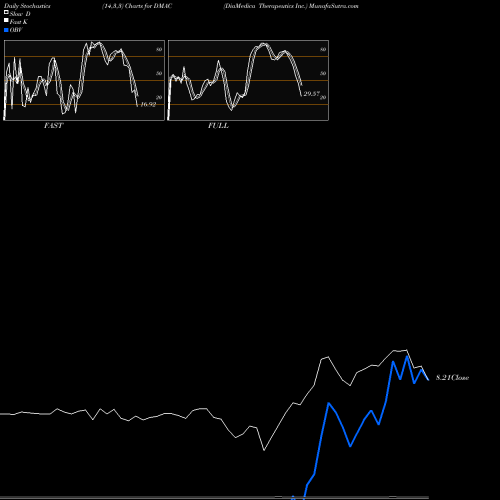This screenshot has height=500, width=500.
Task: Click the 'Slow D' legend text
Action: [20, 14]
